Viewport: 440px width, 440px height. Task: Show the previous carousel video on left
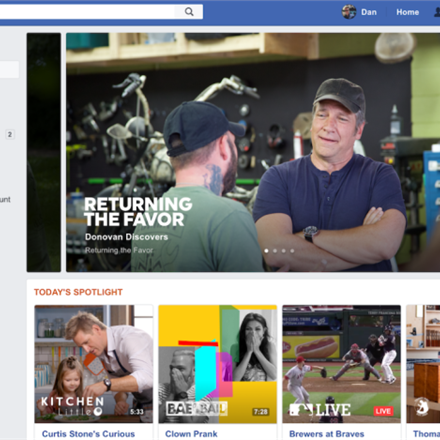[x=44, y=152]
